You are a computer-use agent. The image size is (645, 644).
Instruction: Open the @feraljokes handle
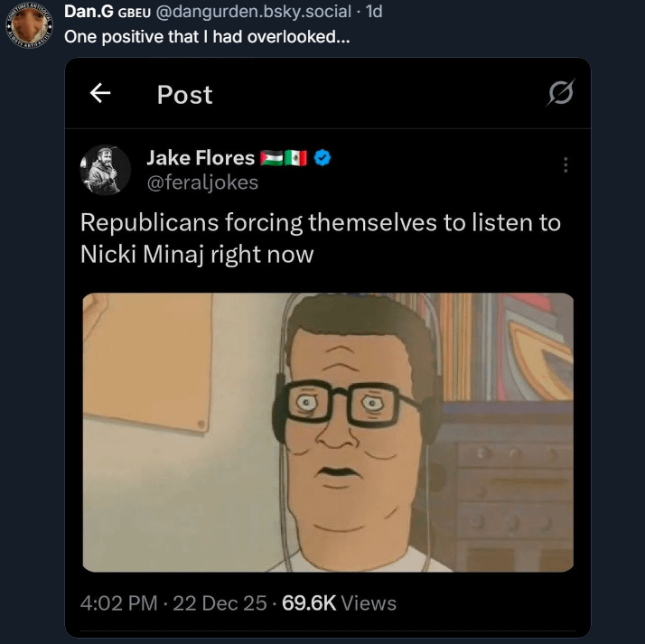click(x=202, y=182)
